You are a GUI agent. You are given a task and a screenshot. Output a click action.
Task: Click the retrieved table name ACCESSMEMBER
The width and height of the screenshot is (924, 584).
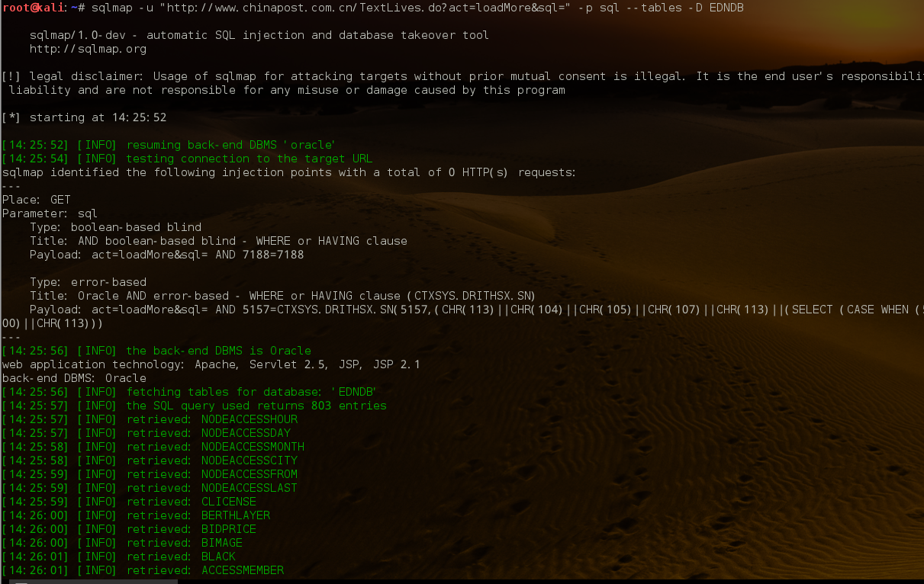pyautogui.click(x=243, y=570)
